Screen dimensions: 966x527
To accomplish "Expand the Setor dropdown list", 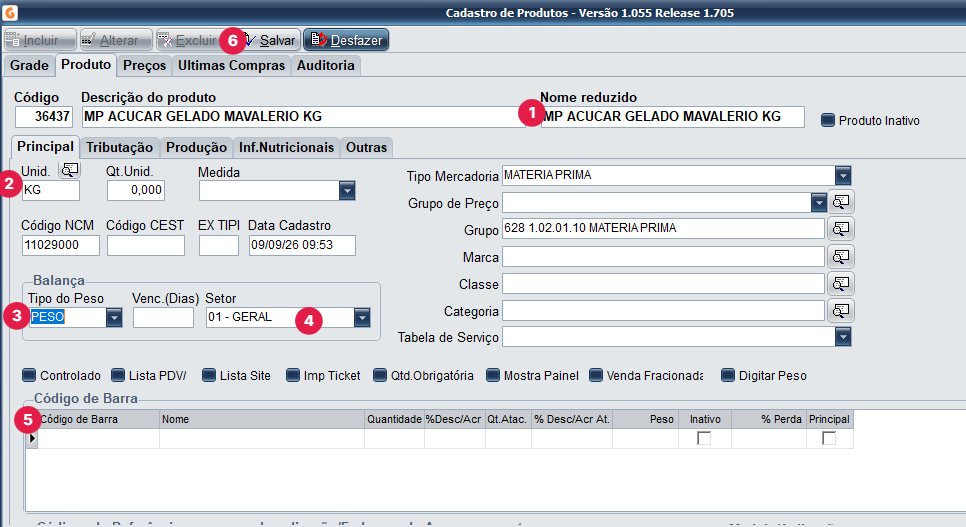I will (362, 317).
